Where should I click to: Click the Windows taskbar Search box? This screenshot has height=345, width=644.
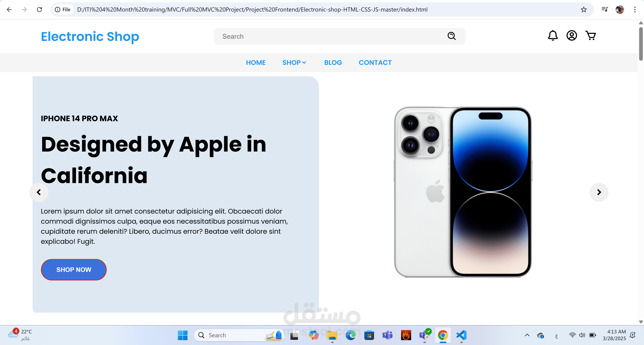click(239, 335)
